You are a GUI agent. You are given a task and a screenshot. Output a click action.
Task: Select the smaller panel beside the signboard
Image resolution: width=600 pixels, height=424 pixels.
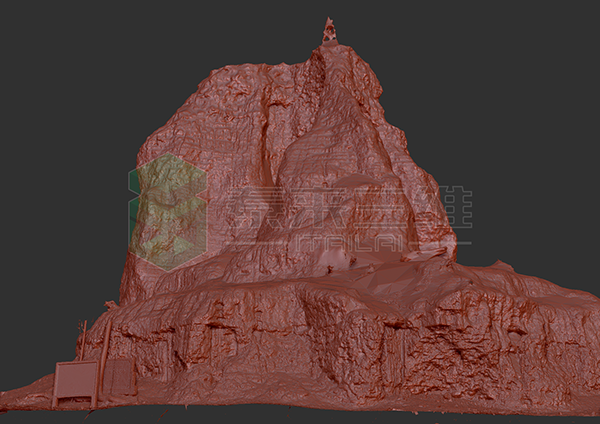pyautogui.click(x=120, y=377)
